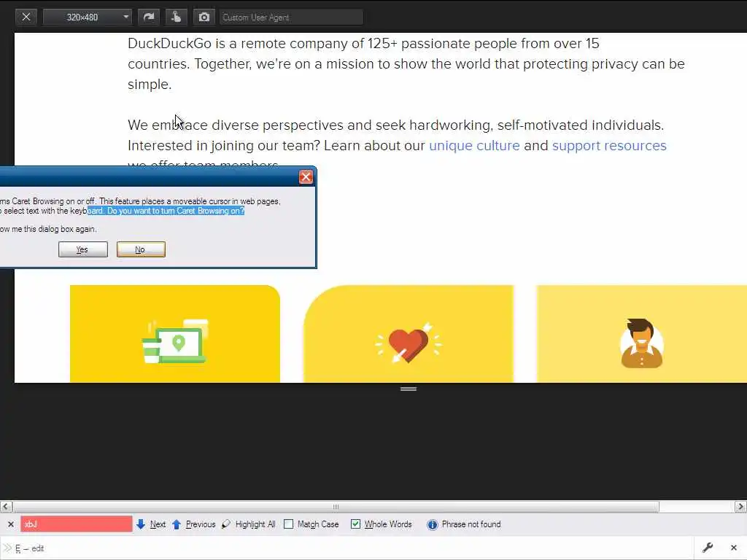
Task: Select the heart with arrow card
Action: pyautogui.click(x=409, y=334)
